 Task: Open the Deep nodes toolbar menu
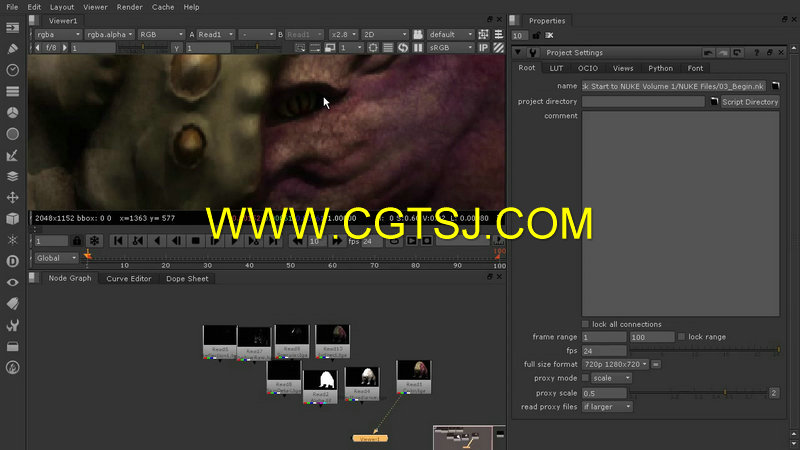pyautogui.click(x=12, y=261)
